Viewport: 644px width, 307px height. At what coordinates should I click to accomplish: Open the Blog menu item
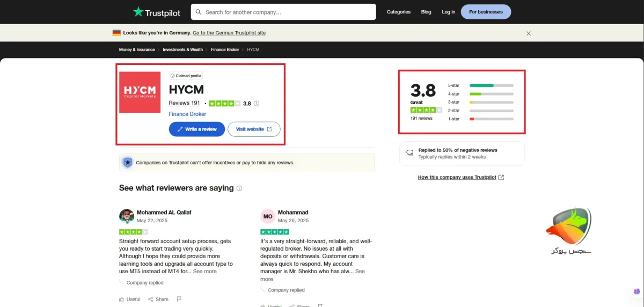(426, 12)
